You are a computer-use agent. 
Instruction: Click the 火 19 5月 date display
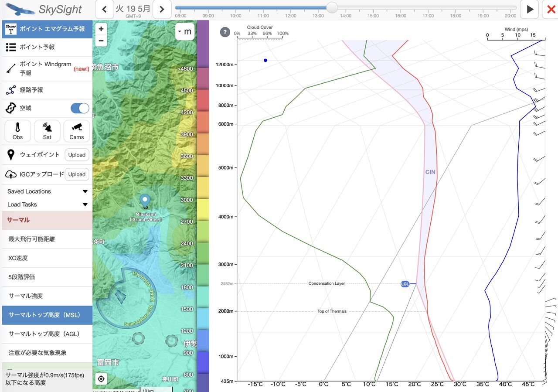pyautogui.click(x=133, y=9)
